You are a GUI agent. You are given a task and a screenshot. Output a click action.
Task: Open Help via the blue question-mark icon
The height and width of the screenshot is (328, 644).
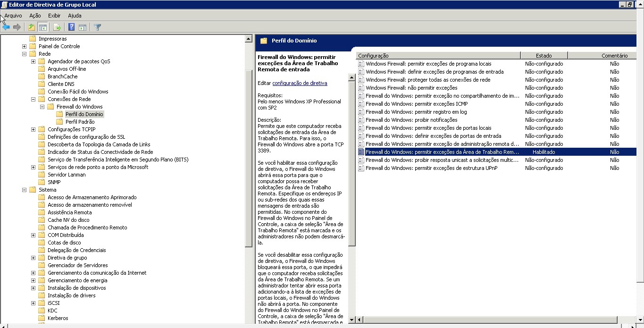pyautogui.click(x=71, y=27)
